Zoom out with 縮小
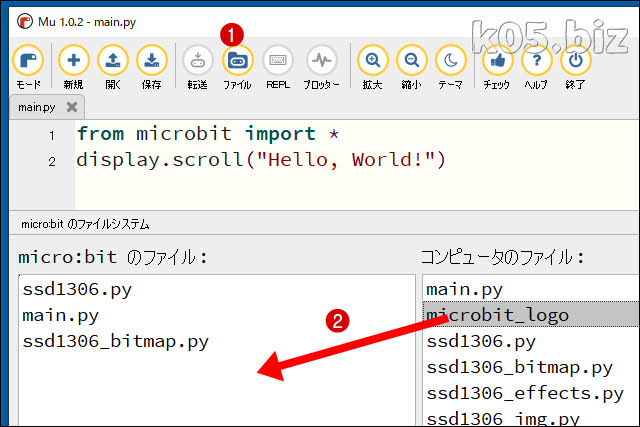Screen dimensions: 640x427 (x=411, y=68)
